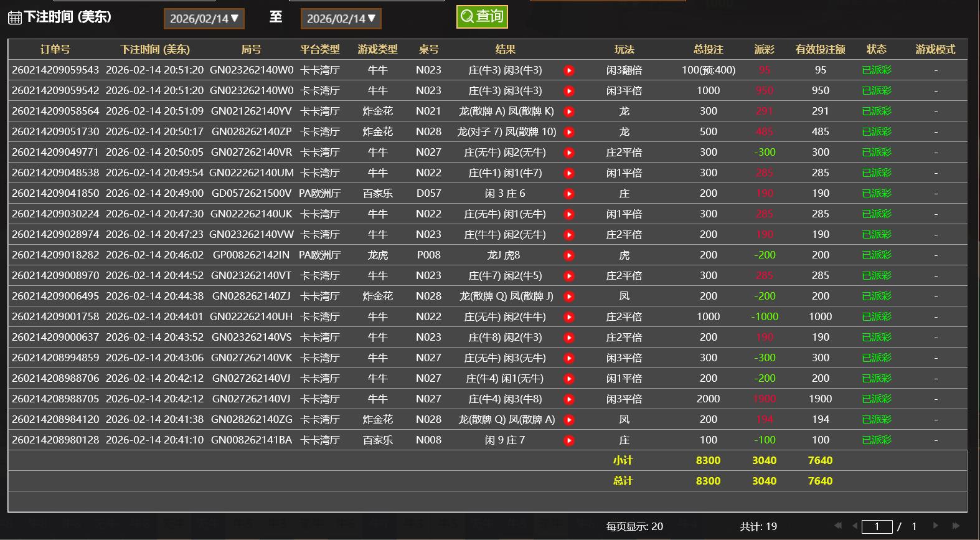Click the green 查询 search button
The image size is (980, 540).
(482, 17)
